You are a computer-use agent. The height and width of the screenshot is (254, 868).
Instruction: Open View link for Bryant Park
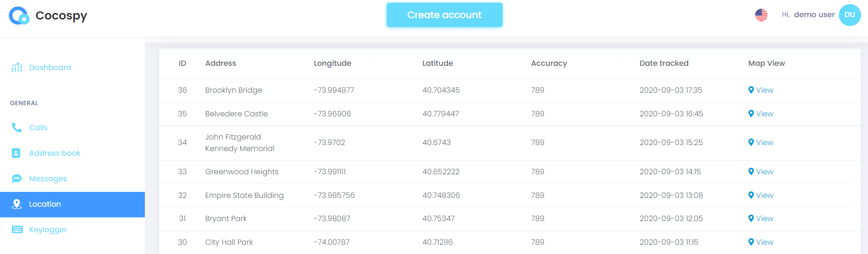point(764,218)
